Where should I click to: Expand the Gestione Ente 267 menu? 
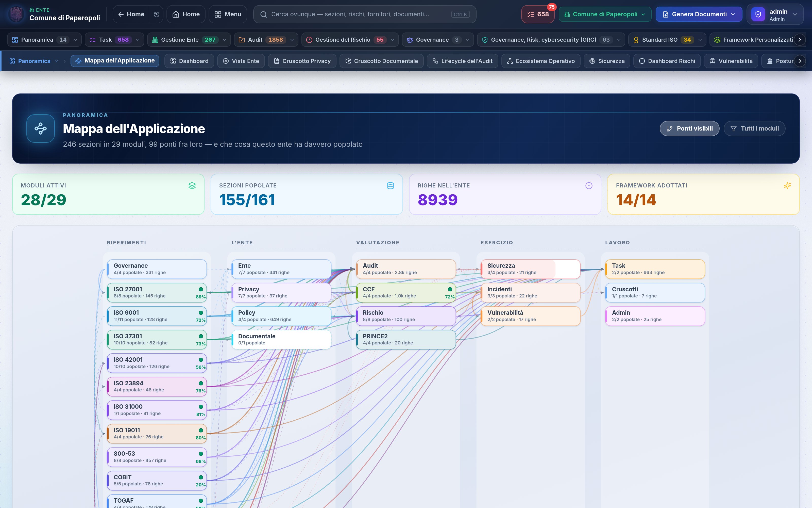(x=189, y=40)
